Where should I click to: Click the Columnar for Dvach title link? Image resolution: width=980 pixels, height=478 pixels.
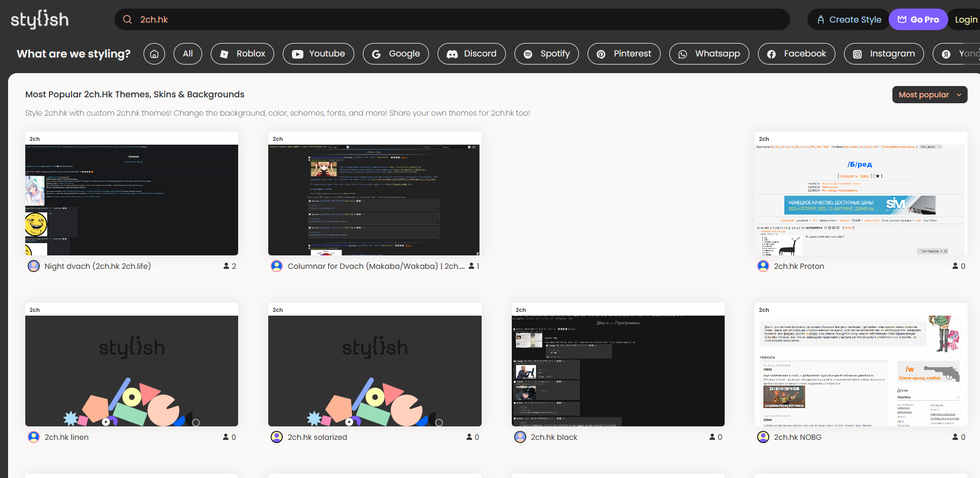pyautogui.click(x=376, y=266)
